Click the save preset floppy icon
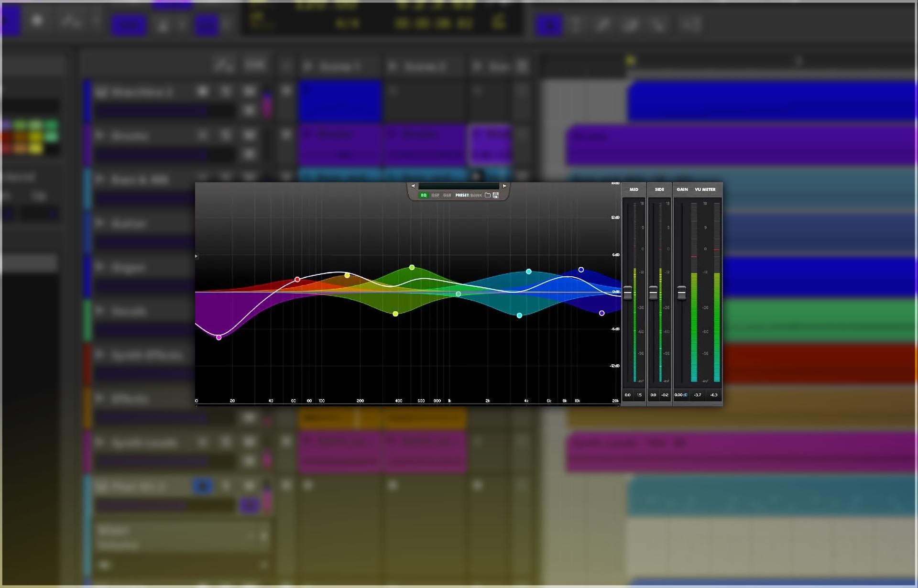Viewport: 918px width, 588px height. point(496,195)
